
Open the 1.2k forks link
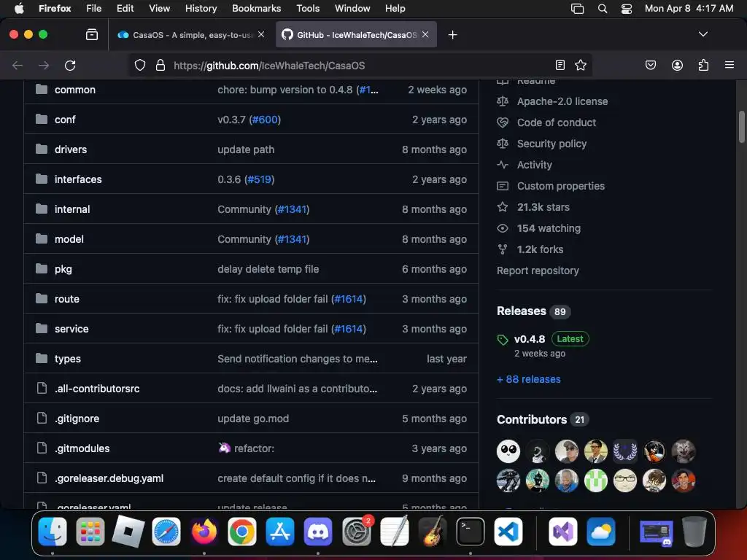(x=540, y=249)
